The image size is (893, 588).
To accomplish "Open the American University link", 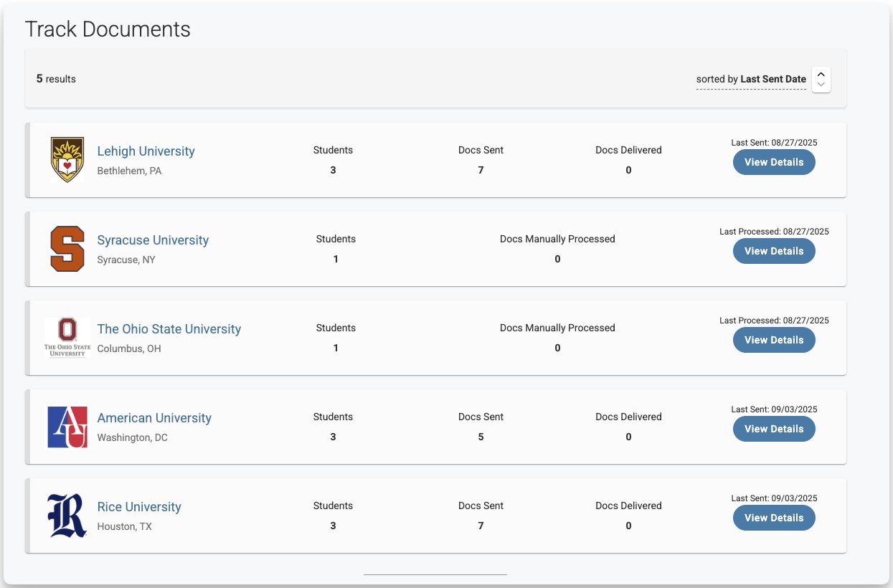I will tap(154, 418).
